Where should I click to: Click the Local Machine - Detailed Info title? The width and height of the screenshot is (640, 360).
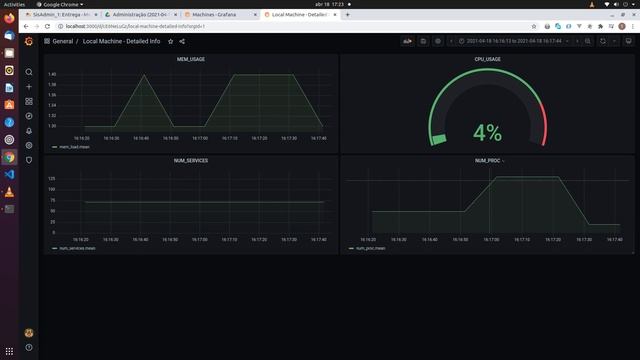point(121,41)
